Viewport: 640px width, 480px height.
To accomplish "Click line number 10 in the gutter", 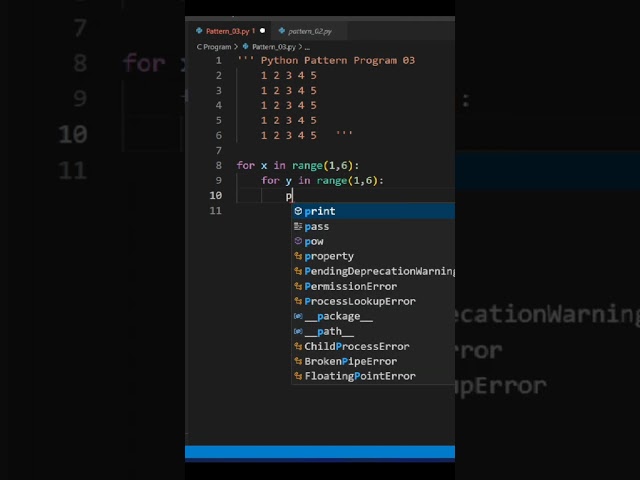I will pos(216,196).
